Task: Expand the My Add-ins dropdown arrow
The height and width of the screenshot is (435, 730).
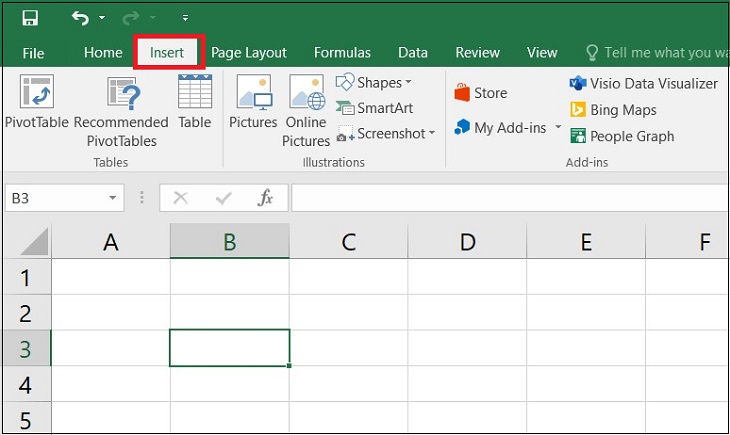Action: tap(558, 127)
